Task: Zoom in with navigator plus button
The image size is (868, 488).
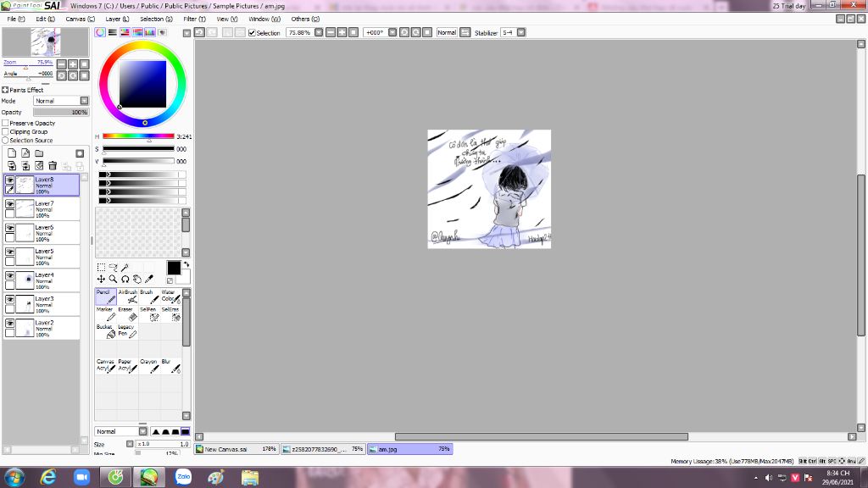Action: [73, 64]
